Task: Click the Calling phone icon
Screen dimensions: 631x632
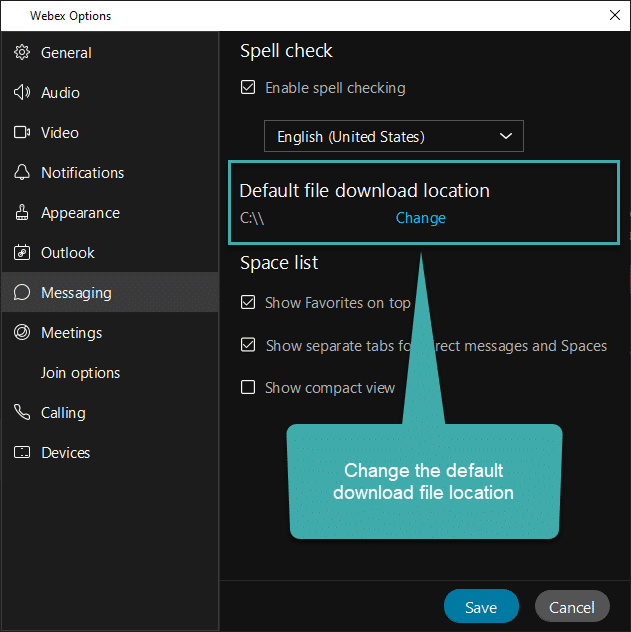Action: [x=22, y=412]
